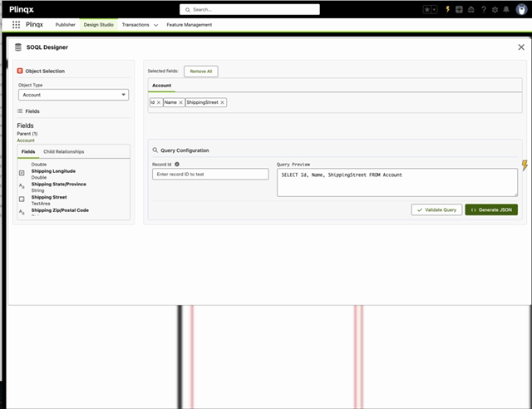The height and width of the screenshot is (409, 532).
Task: Select the Design Studio tab
Action: pyautogui.click(x=98, y=25)
